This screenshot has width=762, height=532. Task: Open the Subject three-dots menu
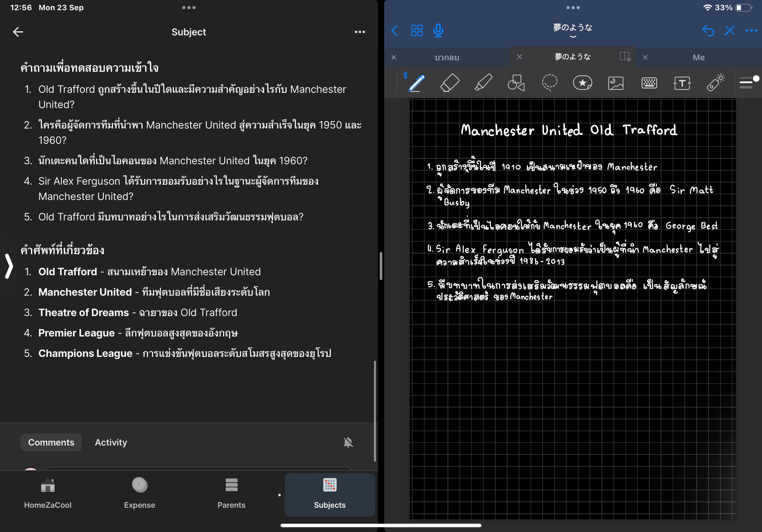359,32
